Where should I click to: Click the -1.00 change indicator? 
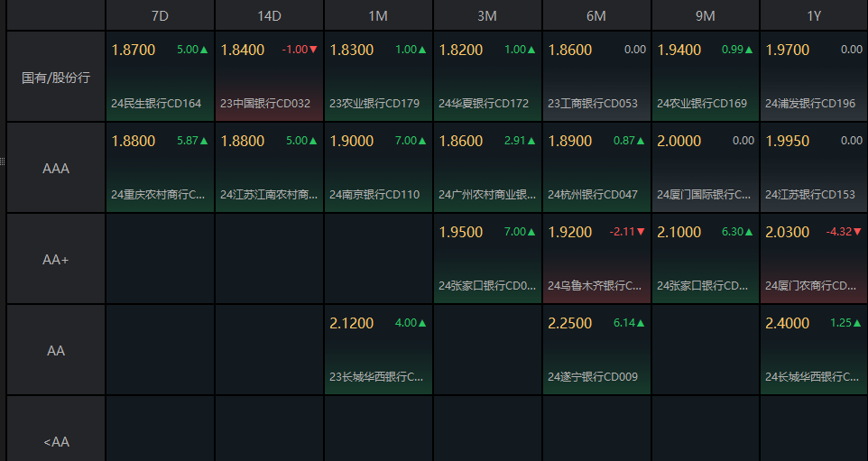tap(300, 50)
